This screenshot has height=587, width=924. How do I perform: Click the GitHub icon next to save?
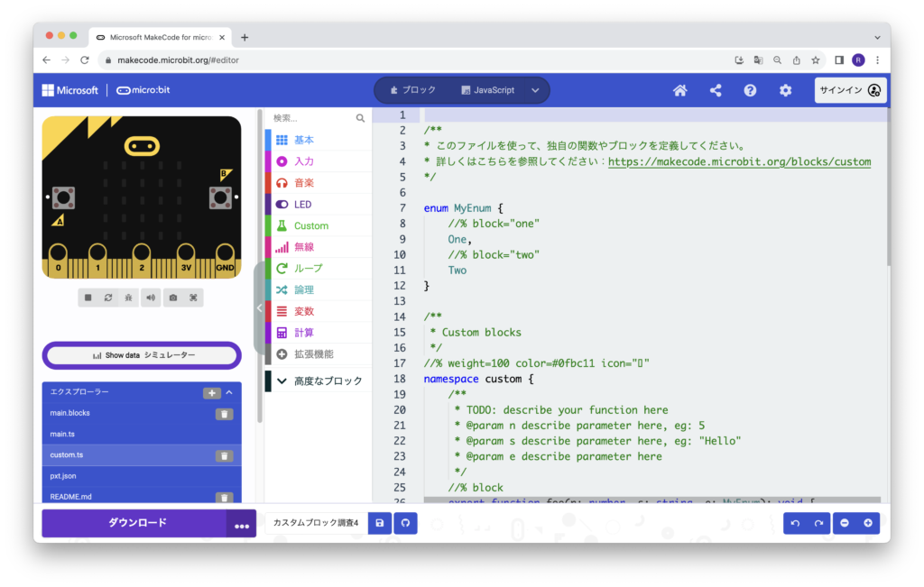tap(406, 523)
